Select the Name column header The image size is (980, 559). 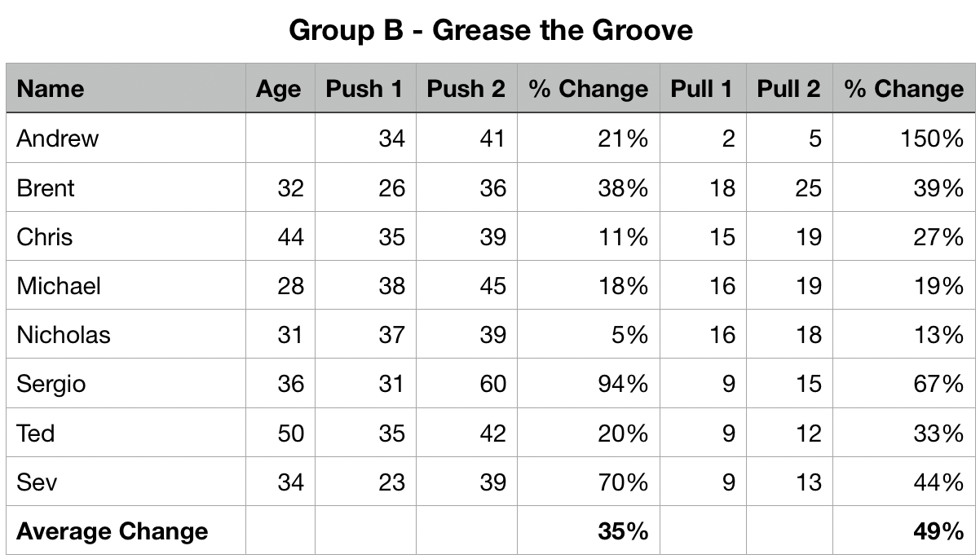51,89
